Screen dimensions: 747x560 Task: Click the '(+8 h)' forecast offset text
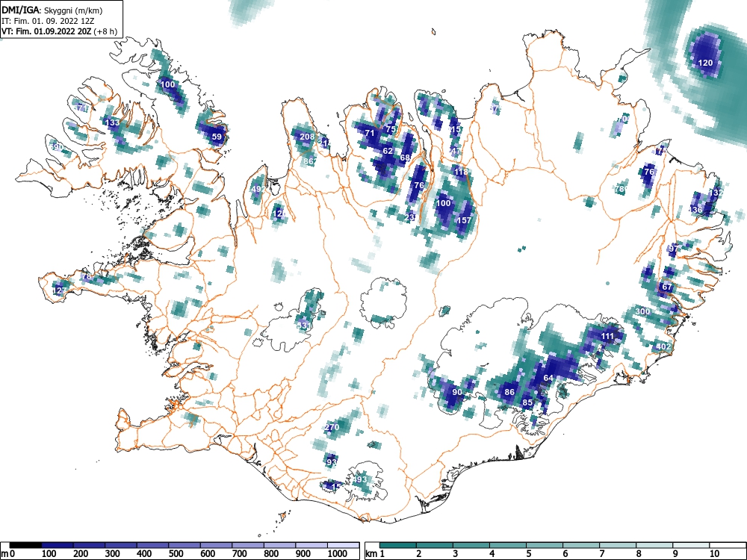click(106, 31)
